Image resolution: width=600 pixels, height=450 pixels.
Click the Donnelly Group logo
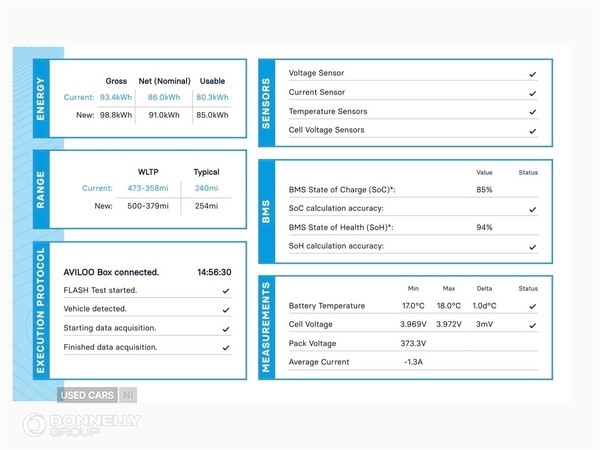pyautogui.click(x=69, y=425)
